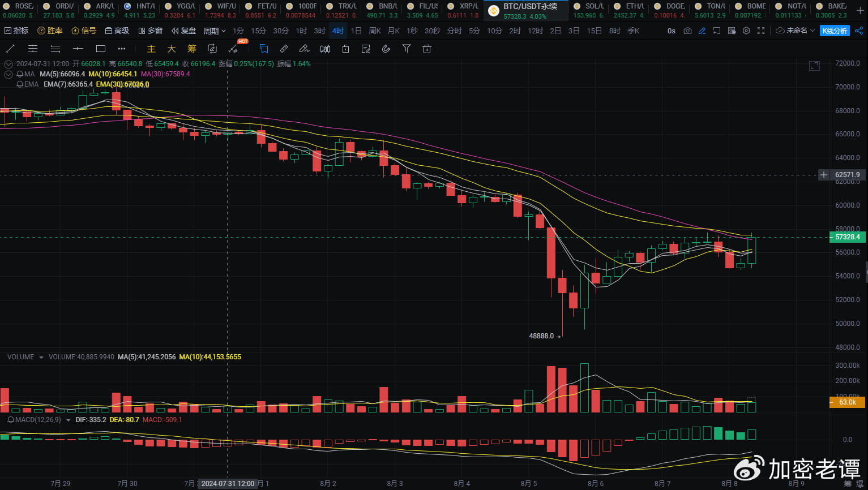Expand the VOLUME indicator dropdown
This screenshot has width=868, height=490.
(x=40, y=357)
